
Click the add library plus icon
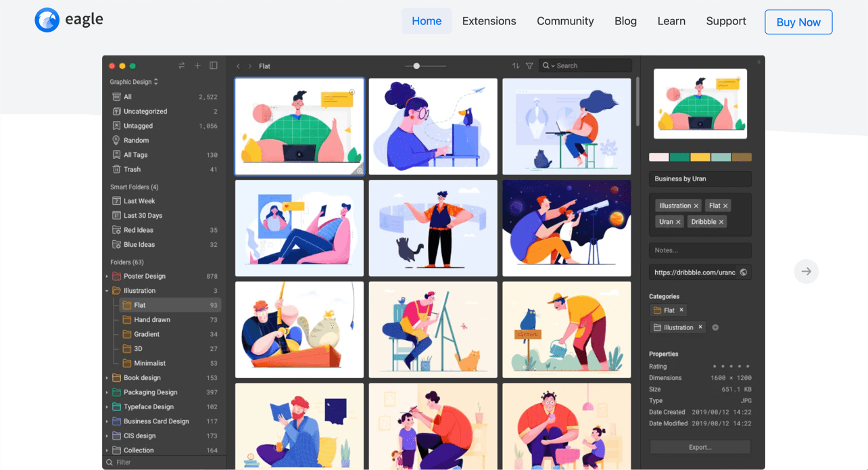[197, 66]
